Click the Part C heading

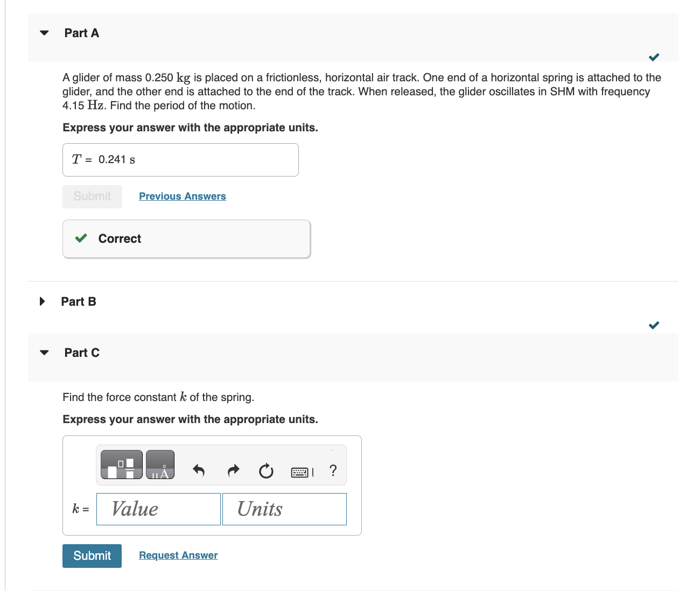click(82, 353)
